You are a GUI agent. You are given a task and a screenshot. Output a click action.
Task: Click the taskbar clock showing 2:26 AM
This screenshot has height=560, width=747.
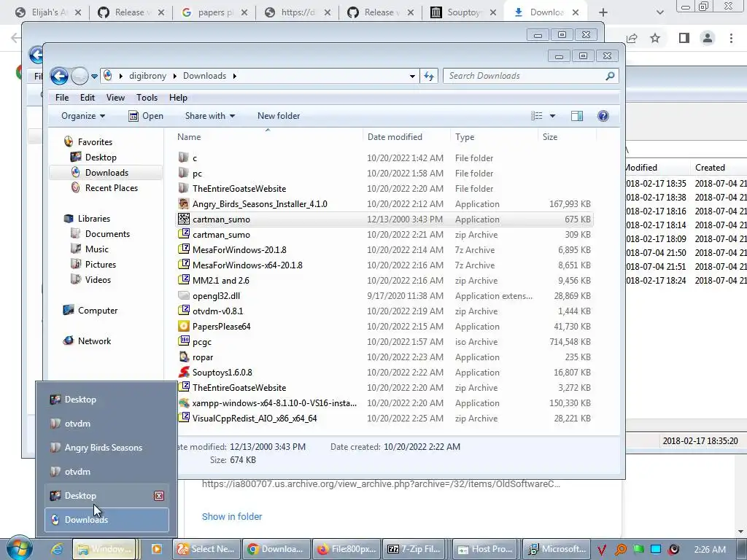(x=710, y=550)
